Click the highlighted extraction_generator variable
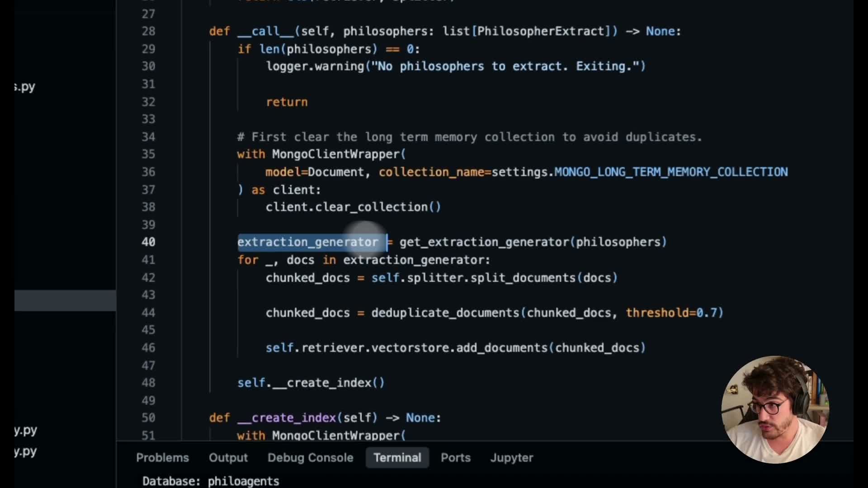Screen dimensions: 868x488 307,242
